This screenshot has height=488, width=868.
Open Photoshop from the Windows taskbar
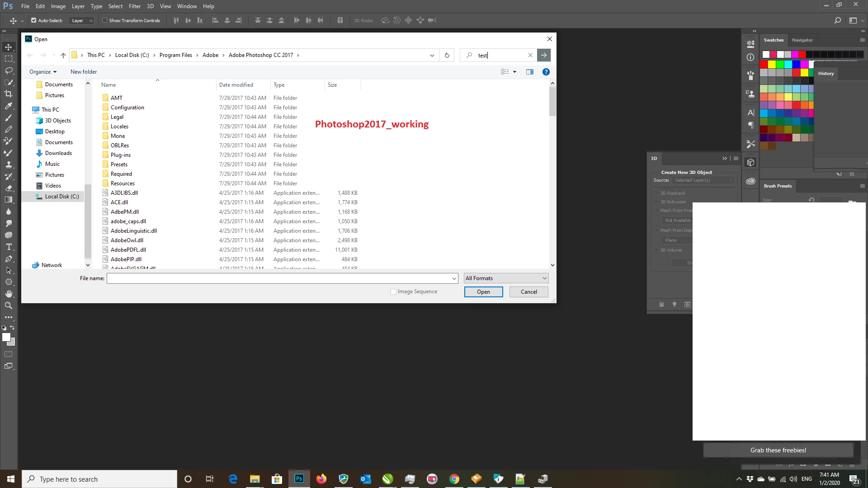tap(299, 479)
